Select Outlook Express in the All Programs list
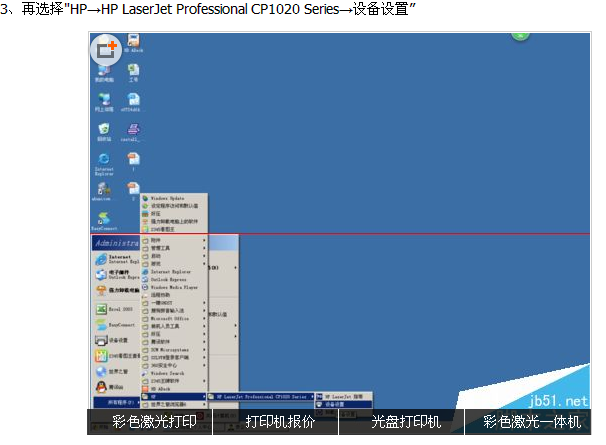The height and width of the screenshot is (445, 606). 174,280
